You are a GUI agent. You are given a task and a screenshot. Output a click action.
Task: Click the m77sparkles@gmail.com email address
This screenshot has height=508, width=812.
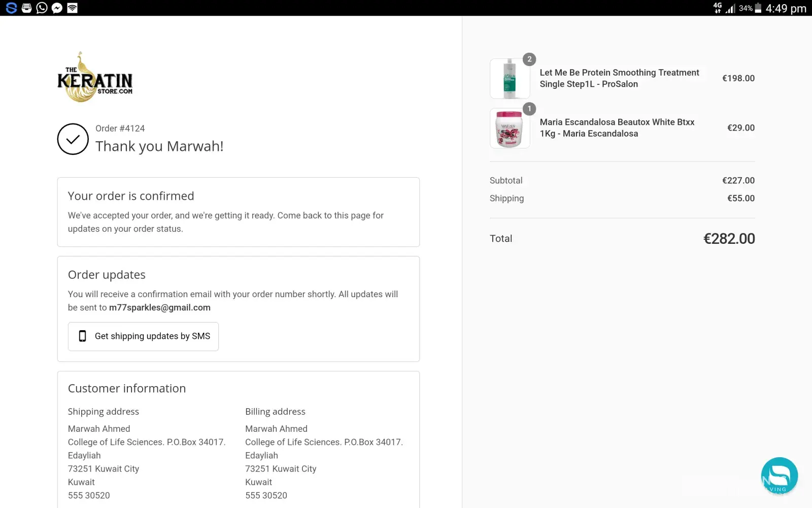pos(160,307)
